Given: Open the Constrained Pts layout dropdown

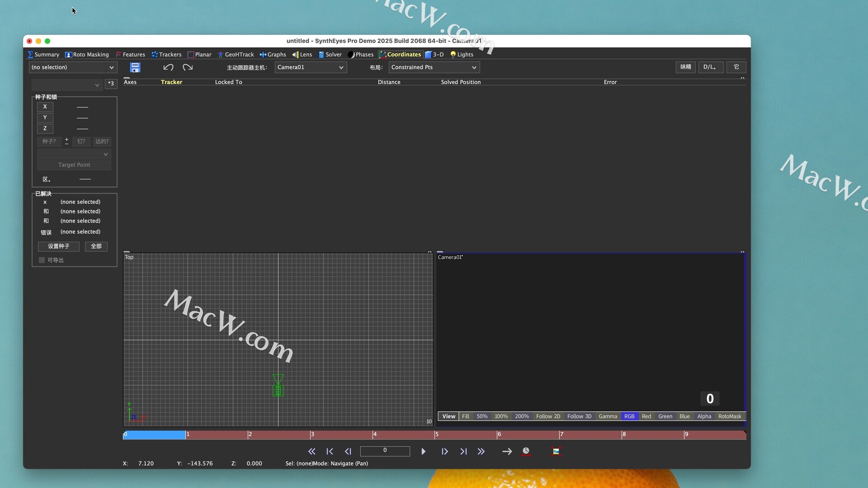Looking at the screenshot, I should coord(434,67).
